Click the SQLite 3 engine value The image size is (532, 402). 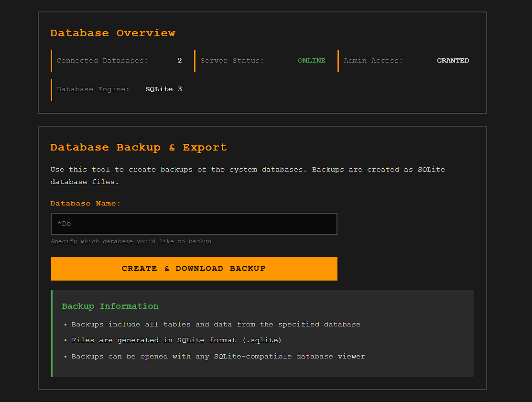coord(163,89)
